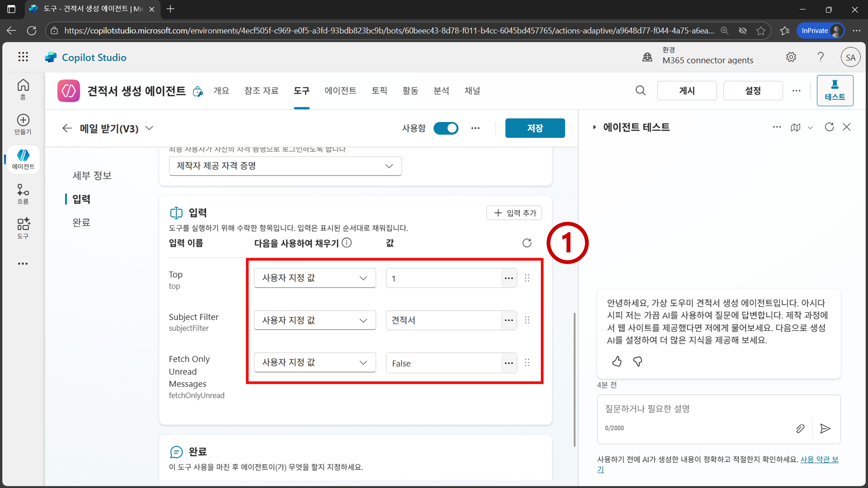This screenshot has width=868, height=488.
Task: Open the 제작자 제공 자격 증명 dropdown
Action: pyautogui.click(x=285, y=166)
